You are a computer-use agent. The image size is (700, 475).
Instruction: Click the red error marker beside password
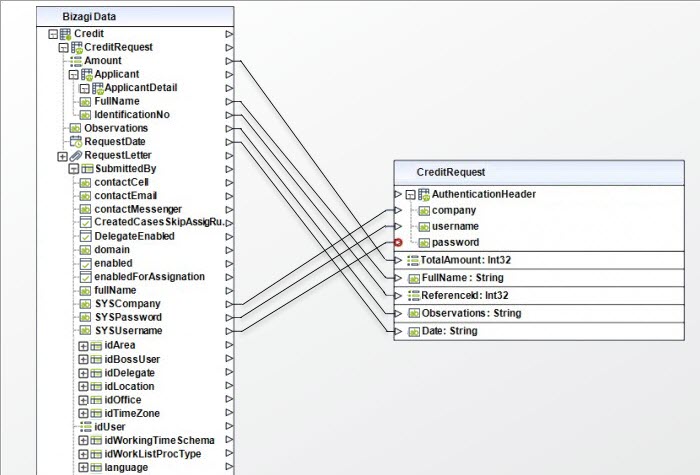tap(398, 243)
